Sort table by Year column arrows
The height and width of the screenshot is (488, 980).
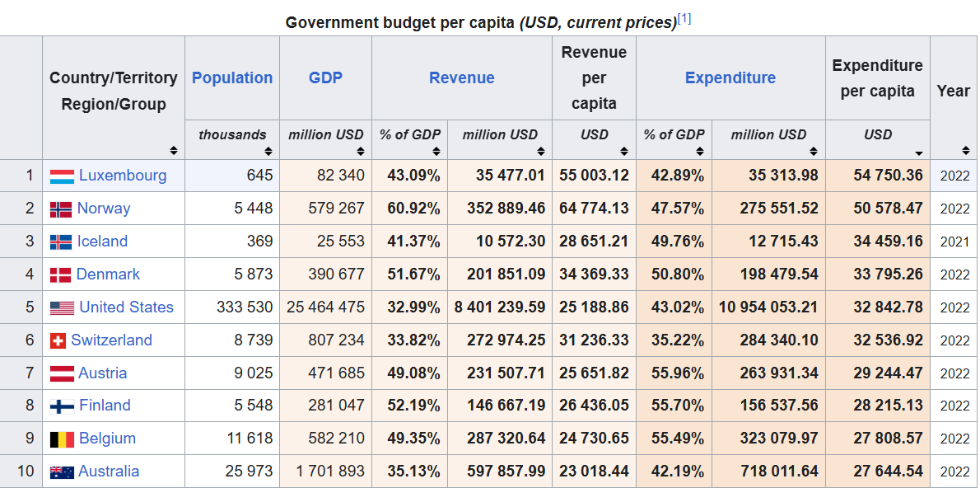click(966, 151)
